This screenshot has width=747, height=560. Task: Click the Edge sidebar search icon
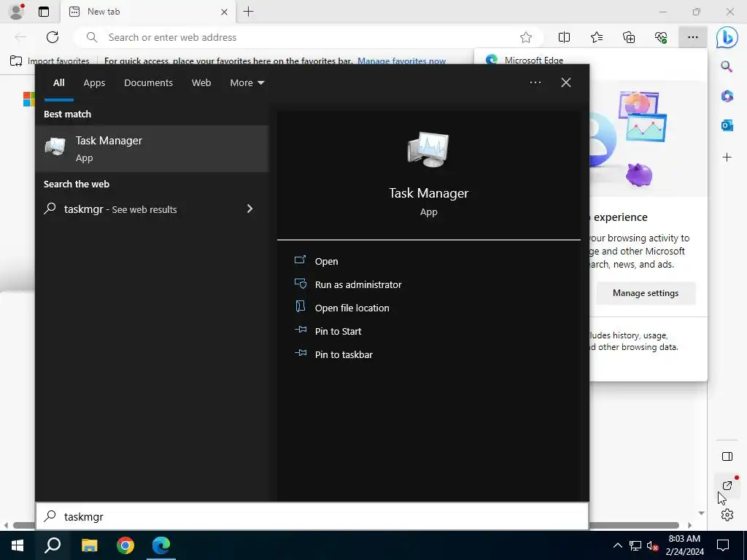727,66
